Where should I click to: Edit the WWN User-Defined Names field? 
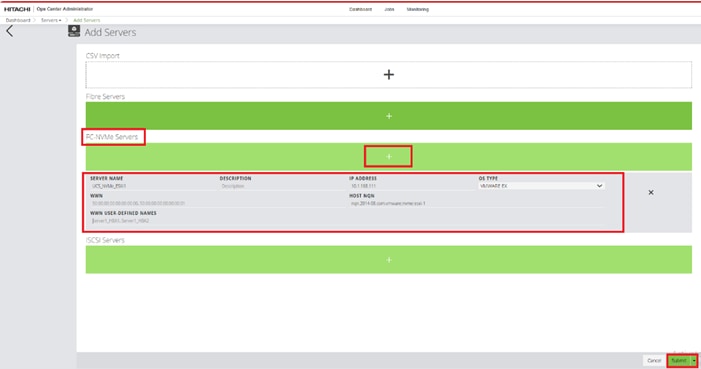click(346, 221)
